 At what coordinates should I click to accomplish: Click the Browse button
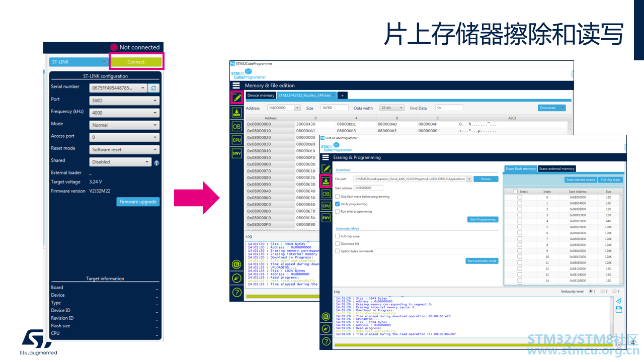coord(486,179)
